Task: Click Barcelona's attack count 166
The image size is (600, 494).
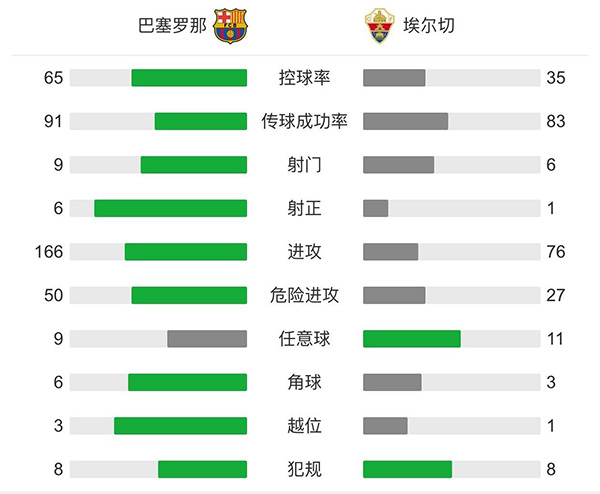Action: 47,252
